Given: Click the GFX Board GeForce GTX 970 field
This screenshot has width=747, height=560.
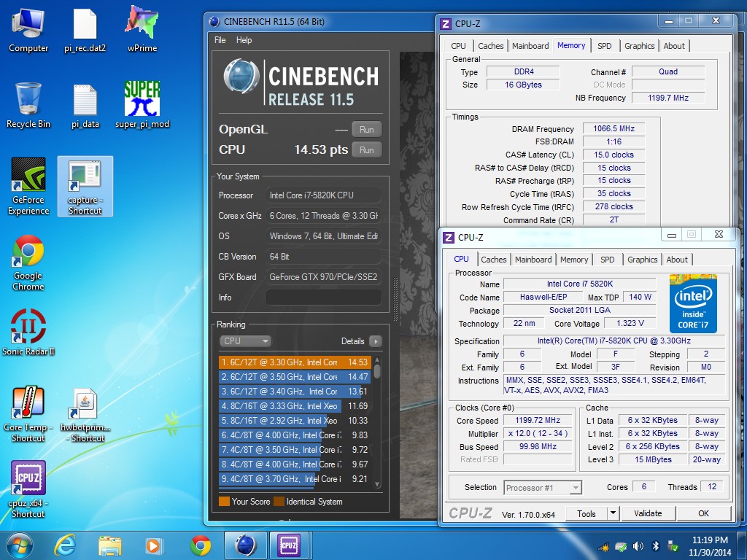Looking at the screenshot, I should 323,277.
